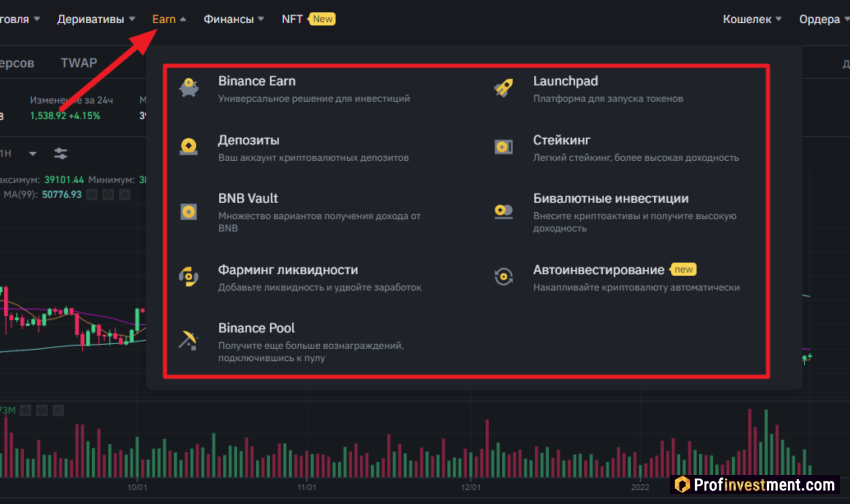Click the Бивалютные инвестиции toggle-coin icon
Screen dimensions: 850x504
(x=504, y=211)
